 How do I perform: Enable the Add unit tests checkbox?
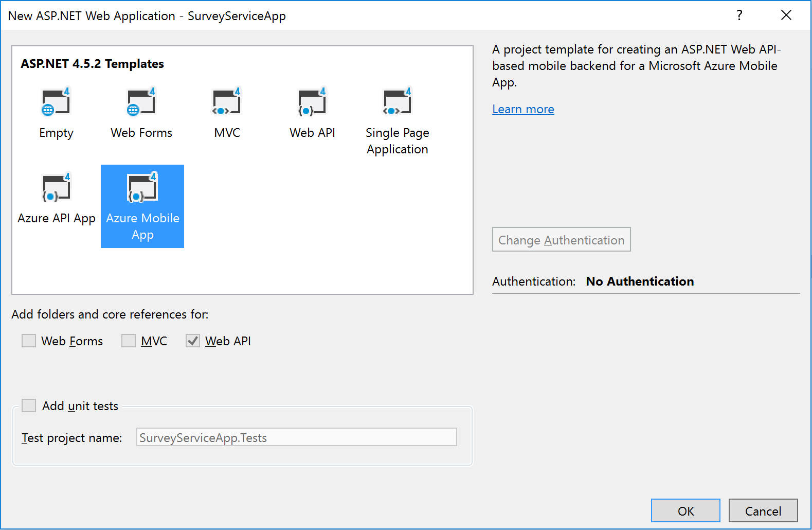click(29, 405)
